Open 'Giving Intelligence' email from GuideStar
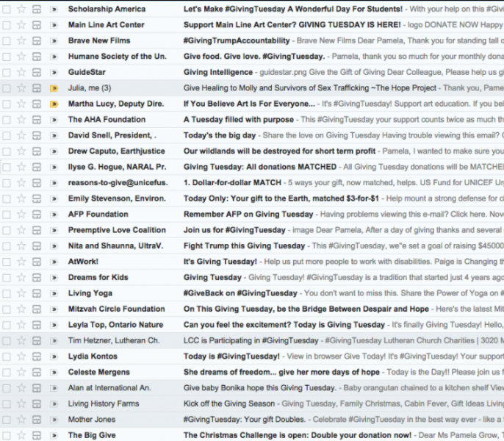Screen dimensions: 504x441 (x=218, y=72)
